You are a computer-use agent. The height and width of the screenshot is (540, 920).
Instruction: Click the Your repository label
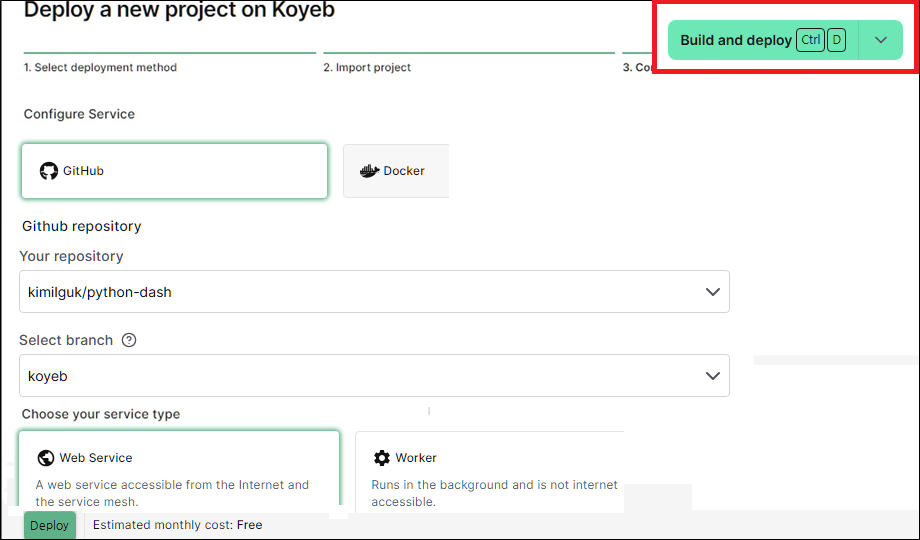tap(72, 256)
